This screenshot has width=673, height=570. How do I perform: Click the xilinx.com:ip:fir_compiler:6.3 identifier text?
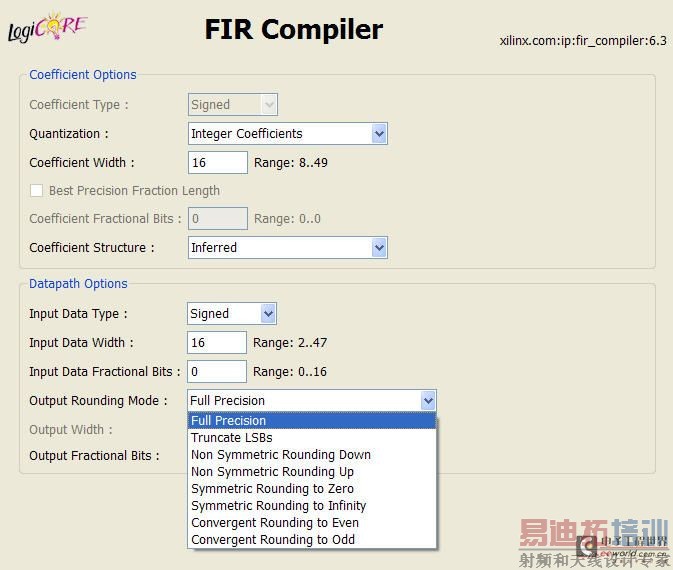[x=583, y=41]
